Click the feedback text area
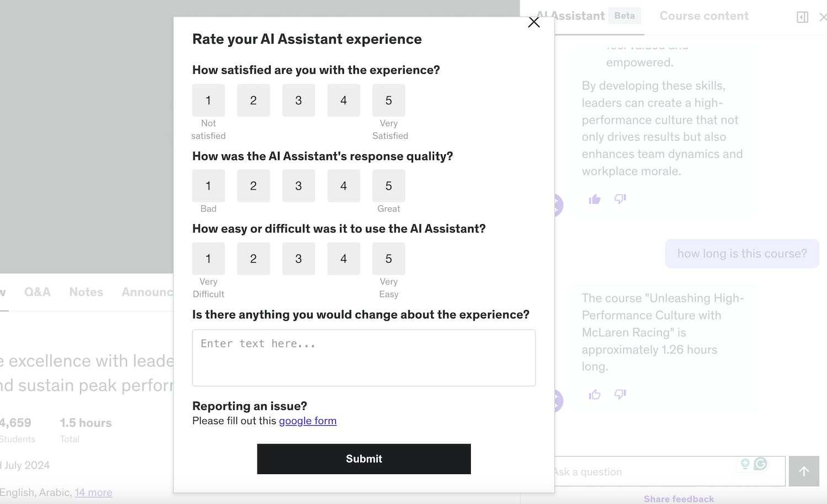827x504 pixels. (x=364, y=358)
